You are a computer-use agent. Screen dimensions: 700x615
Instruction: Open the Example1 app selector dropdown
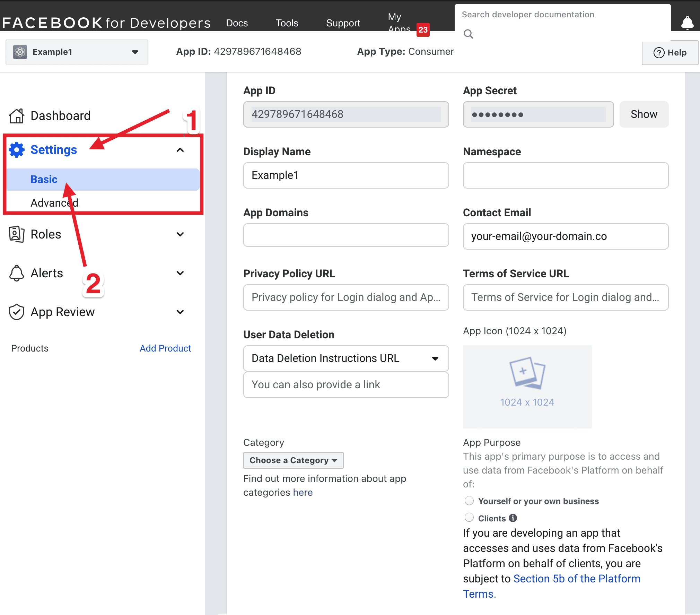[x=77, y=52]
